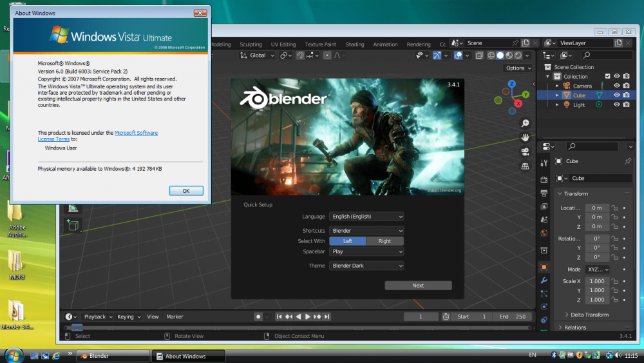Click the viewport zoom magnifier gizmo
Screen dimensions: 644x363
pos(526,123)
